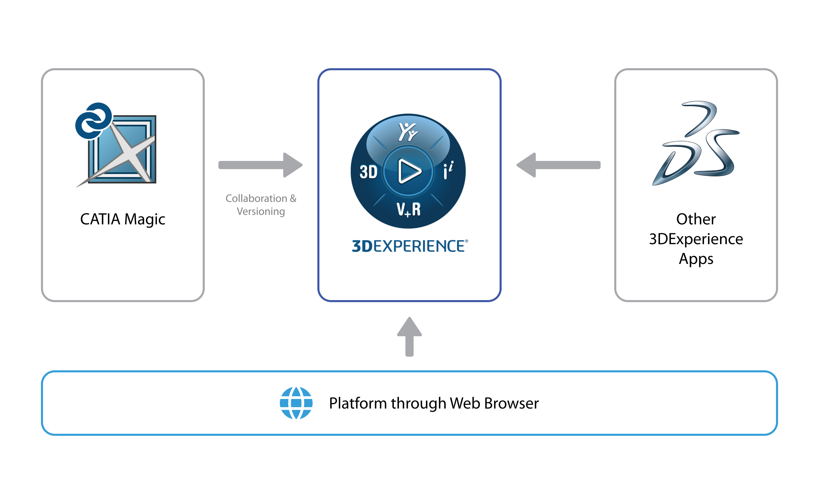
Task: Select the V+R quadrant of the compass
Action: 408,209
